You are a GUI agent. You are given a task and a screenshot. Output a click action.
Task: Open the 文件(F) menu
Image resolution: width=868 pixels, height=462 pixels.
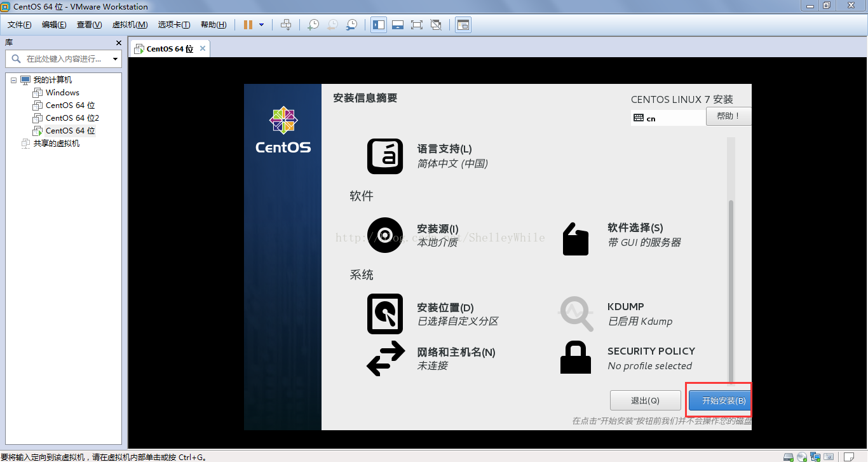(20, 25)
